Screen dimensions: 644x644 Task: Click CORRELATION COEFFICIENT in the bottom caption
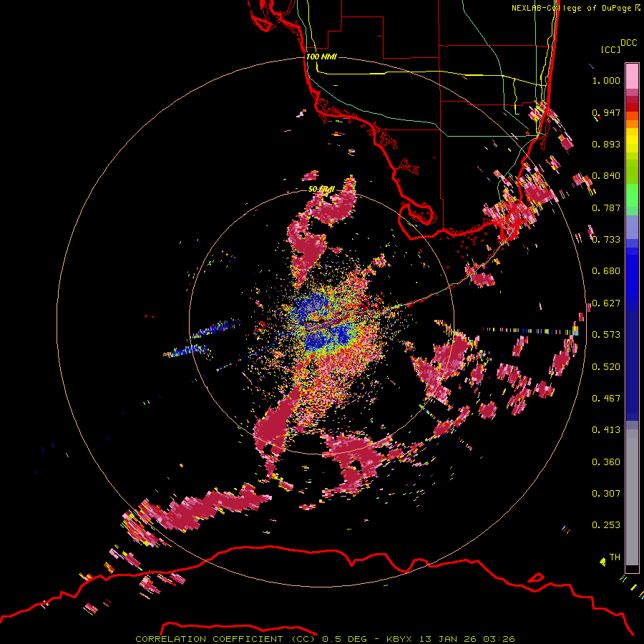click(x=209, y=639)
